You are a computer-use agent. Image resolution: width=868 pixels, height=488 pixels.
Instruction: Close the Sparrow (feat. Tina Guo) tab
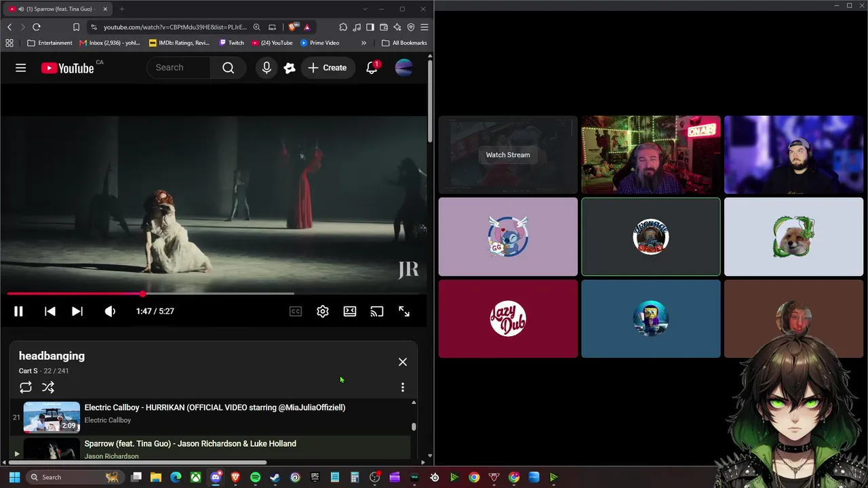coord(105,9)
